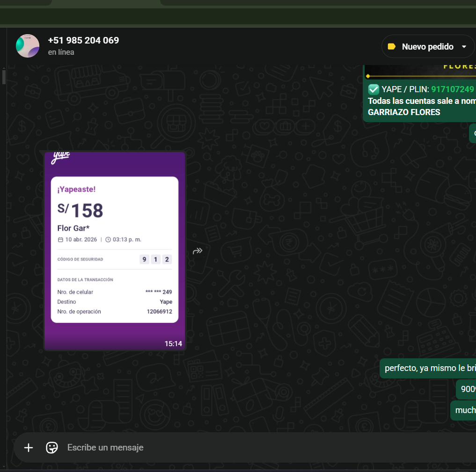The height and width of the screenshot is (472, 476).
Task: Click the 917107249 phone number link
Action: click(x=452, y=89)
